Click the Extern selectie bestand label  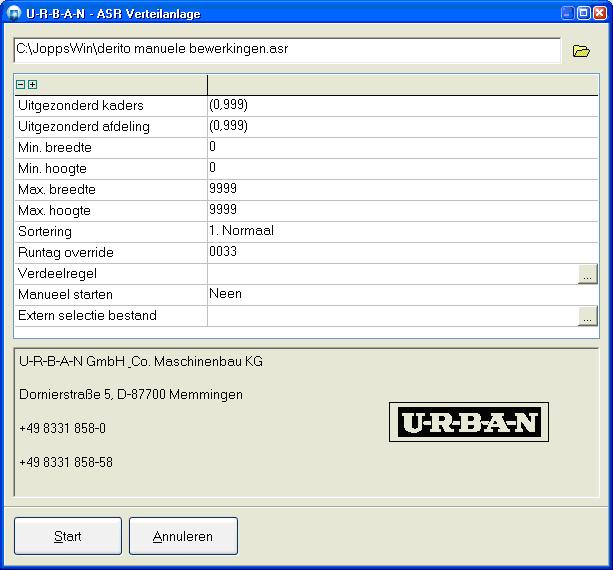[x=87, y=315]
